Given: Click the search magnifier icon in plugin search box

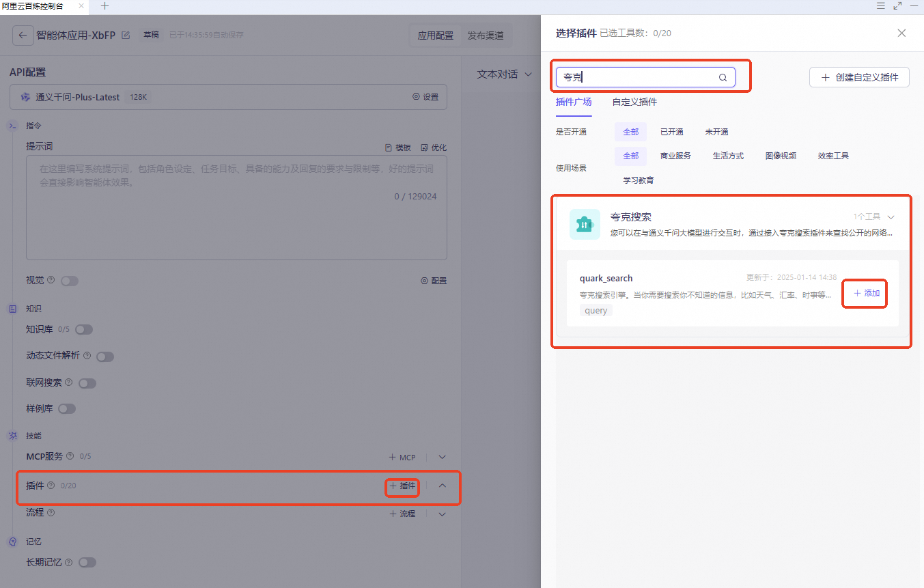Looking at the screenshot, I should [723, 78].
